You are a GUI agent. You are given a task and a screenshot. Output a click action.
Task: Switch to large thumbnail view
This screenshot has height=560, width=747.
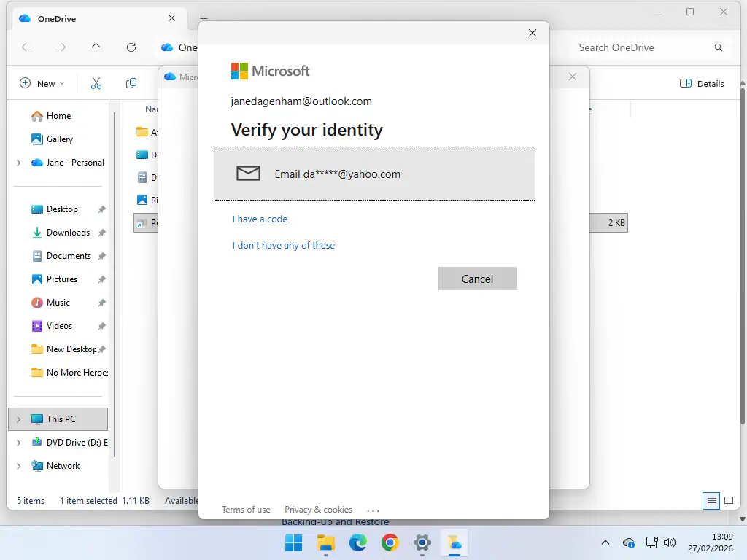[729, 501]
